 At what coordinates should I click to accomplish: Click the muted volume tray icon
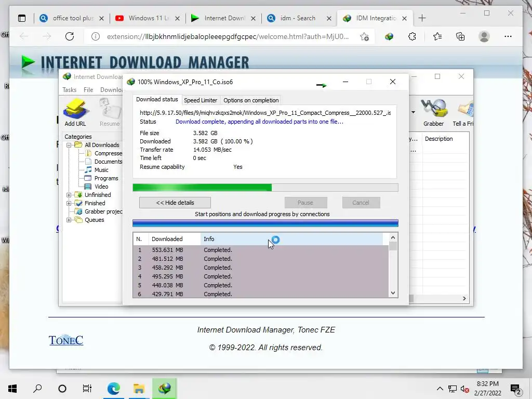[464, 389]
